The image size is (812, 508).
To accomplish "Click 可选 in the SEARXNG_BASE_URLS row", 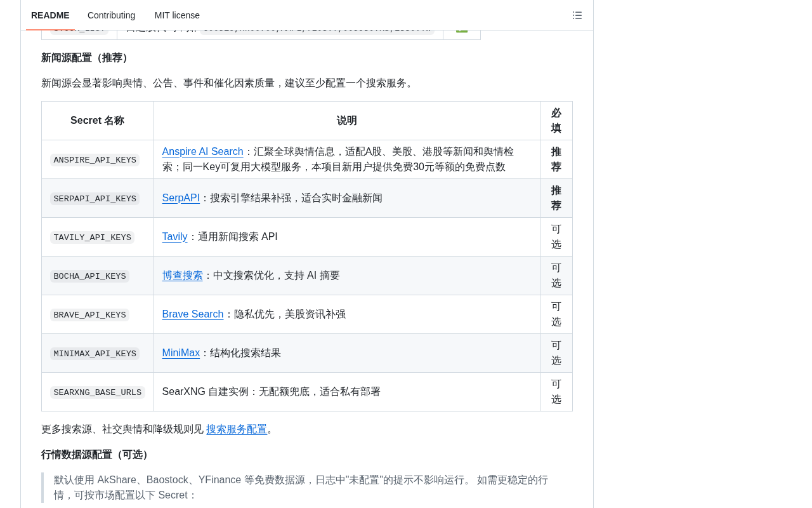I will (556, 392).
